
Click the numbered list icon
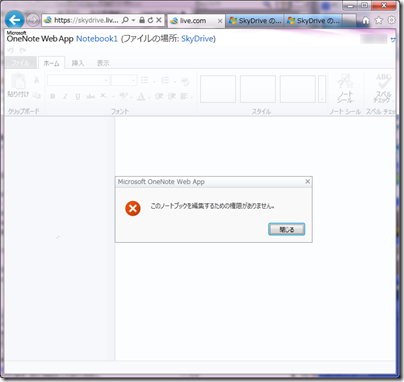click(x=165, y=80)
